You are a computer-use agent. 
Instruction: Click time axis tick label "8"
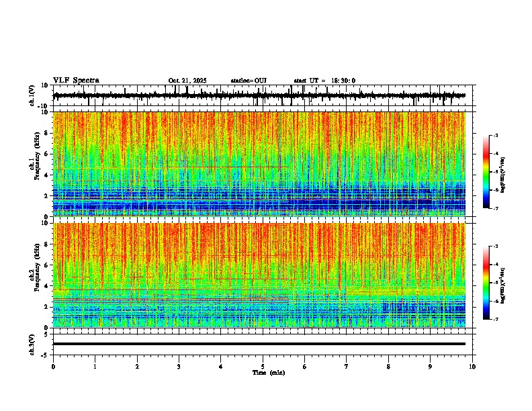point(388,367)
